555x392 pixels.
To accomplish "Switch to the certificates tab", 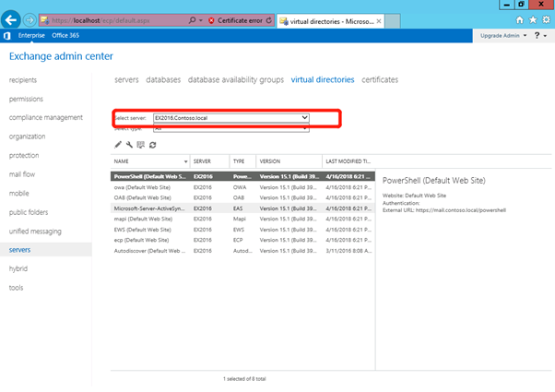I will pyautogui.click(x=380, y=79).
